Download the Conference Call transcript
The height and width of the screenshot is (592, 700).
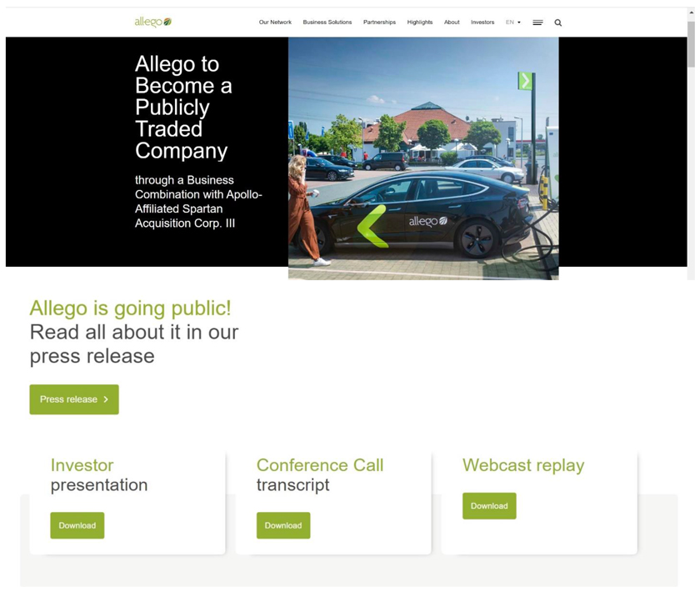283,525
